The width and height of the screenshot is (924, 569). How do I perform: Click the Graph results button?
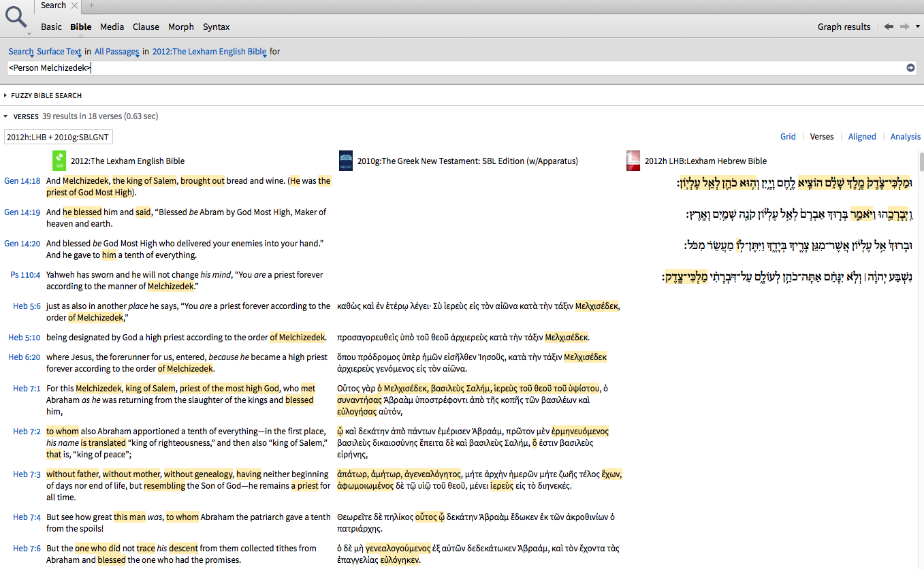coord(844,27)
